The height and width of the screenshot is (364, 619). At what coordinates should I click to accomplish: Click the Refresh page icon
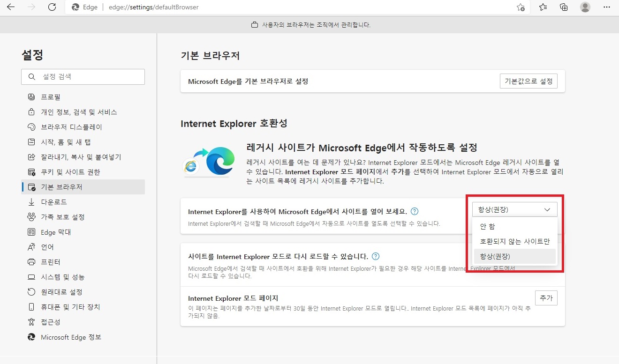[x=52, y=7]
